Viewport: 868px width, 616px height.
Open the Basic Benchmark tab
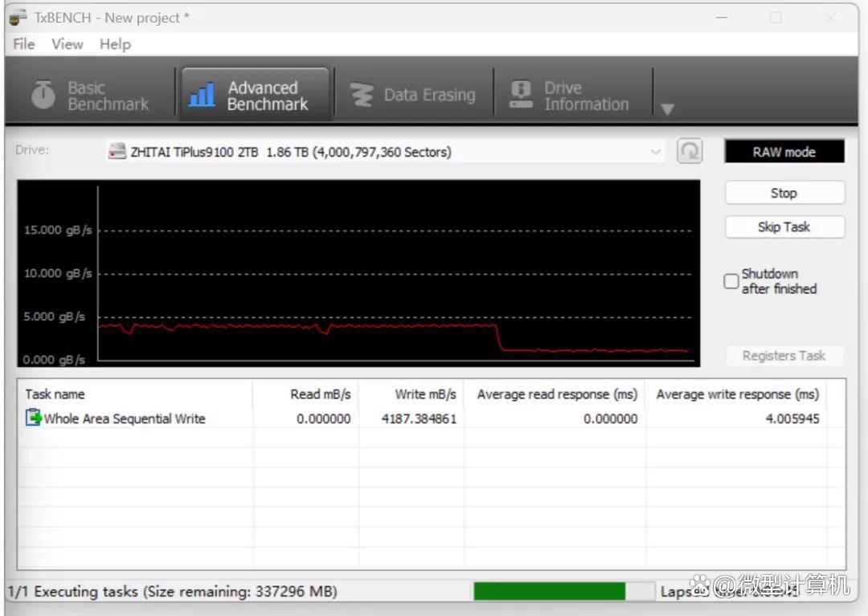pyautogui.click(x=91, y=95)
